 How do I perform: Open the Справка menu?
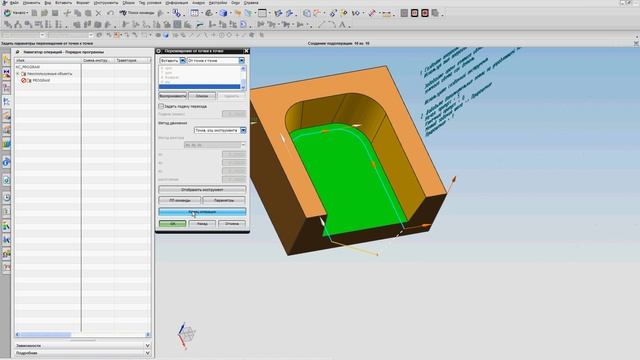coord(251,2)
